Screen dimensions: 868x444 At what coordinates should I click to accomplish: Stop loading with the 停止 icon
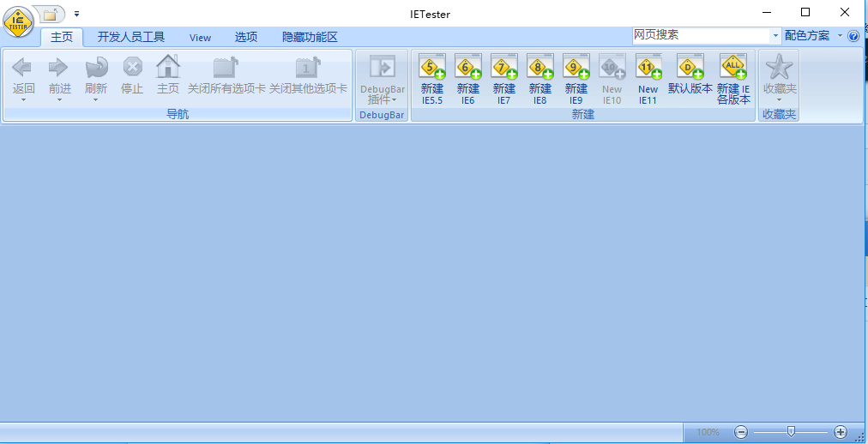[x=132, y=68]
